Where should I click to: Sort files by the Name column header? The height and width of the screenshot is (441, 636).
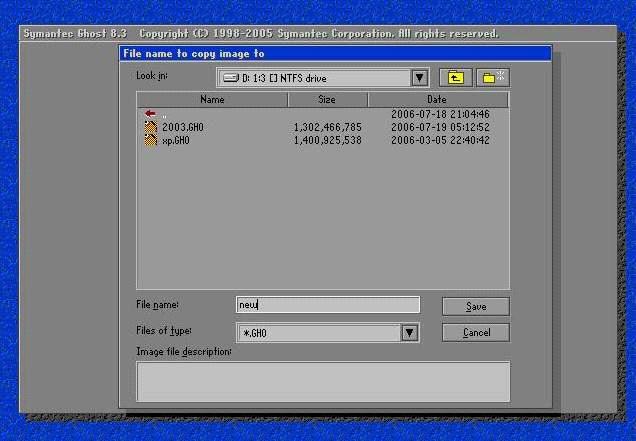tap(212, 100)
